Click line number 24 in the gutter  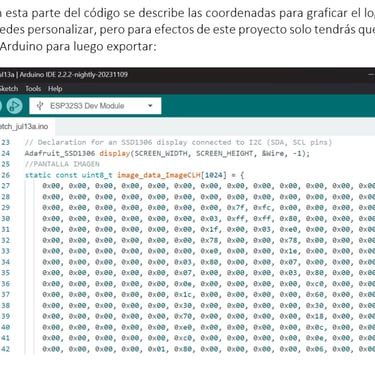[x=6, y=153]
